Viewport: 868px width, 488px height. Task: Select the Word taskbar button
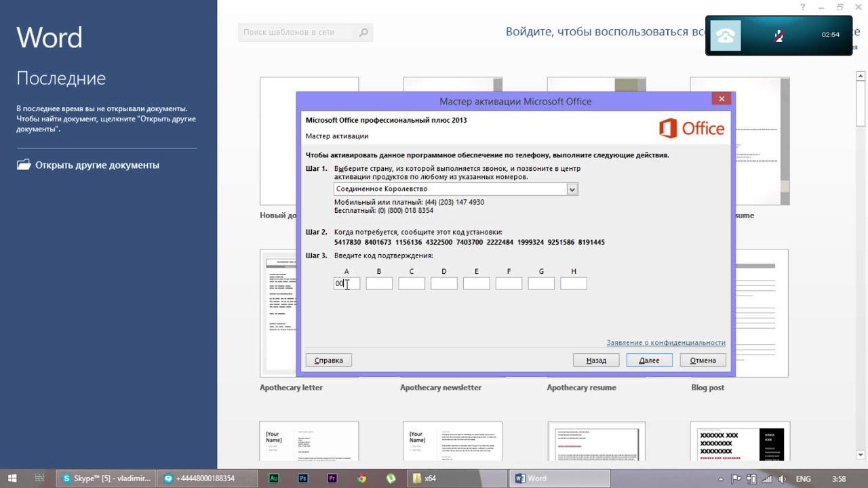(559, 478)
